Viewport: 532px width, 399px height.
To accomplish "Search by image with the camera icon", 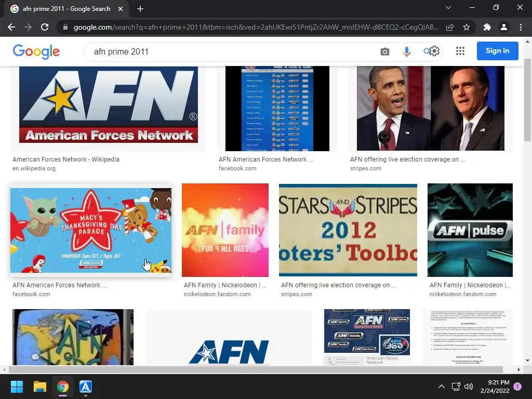I will (x=385, y=51).
